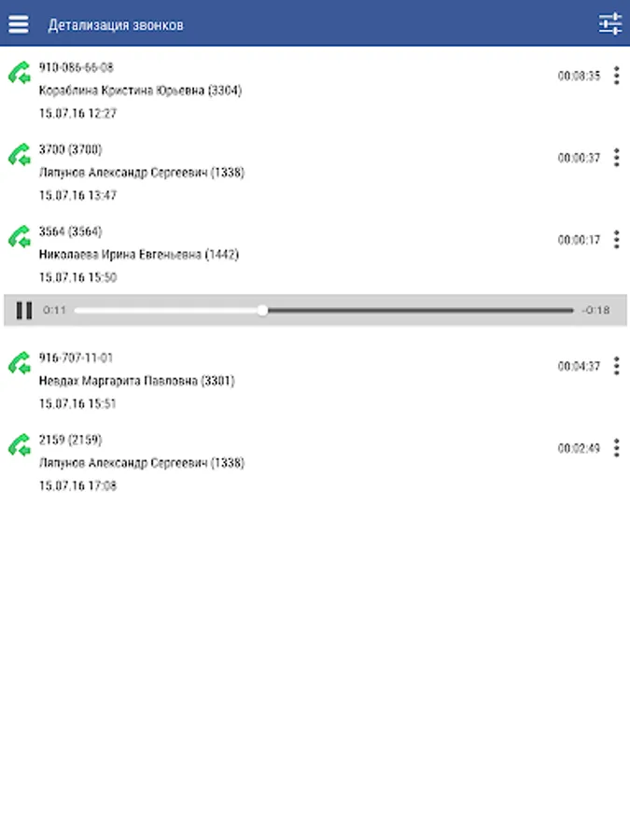Open more options for the 00:04:37 call
The image size is (630, 840).
tap(617, 366)
